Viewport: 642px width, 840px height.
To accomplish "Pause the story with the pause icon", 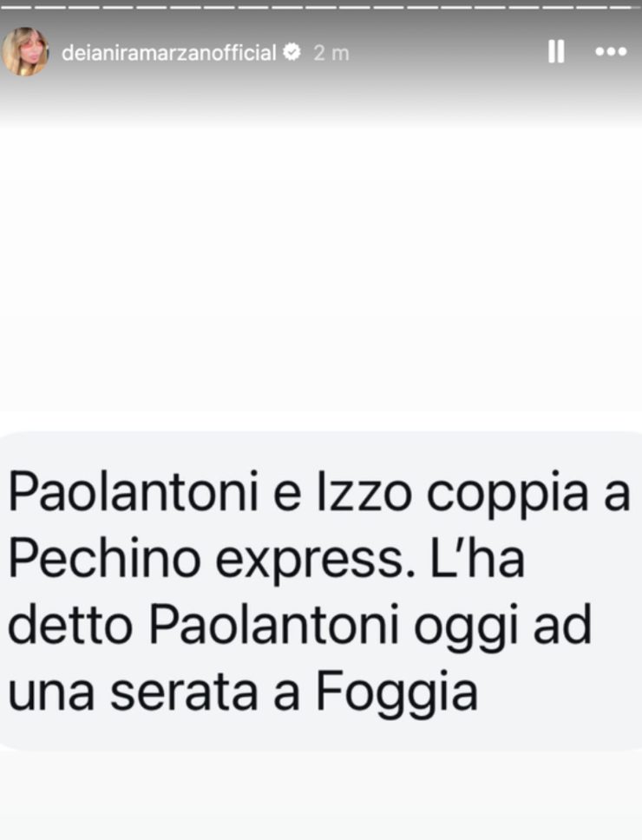I will click(x=556, y=52).
